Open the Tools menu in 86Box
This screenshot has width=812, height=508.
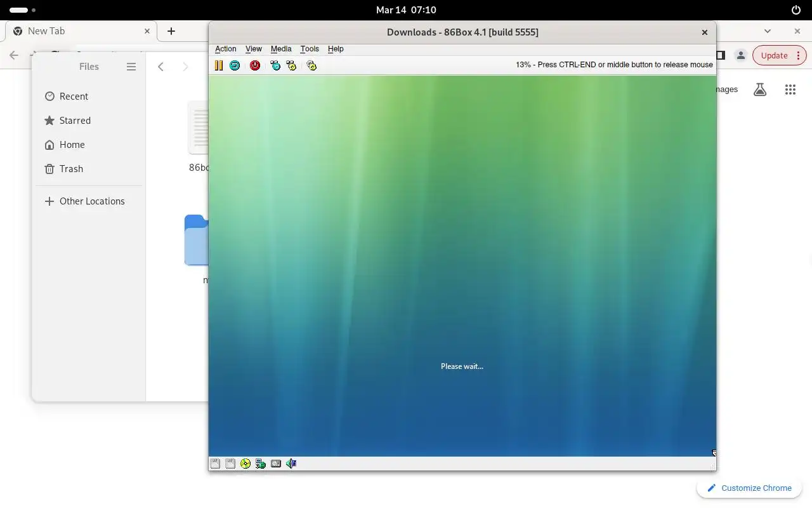[310, 49]
